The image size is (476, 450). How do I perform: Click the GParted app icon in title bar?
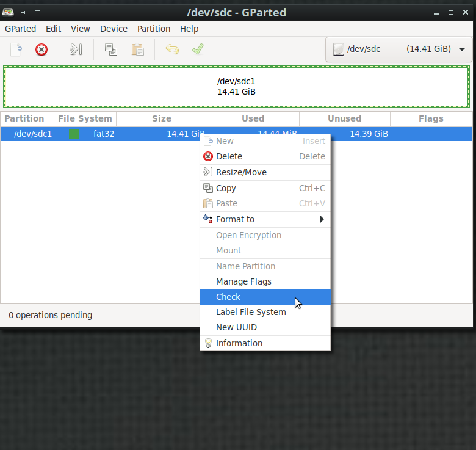[x=8, y=12]
